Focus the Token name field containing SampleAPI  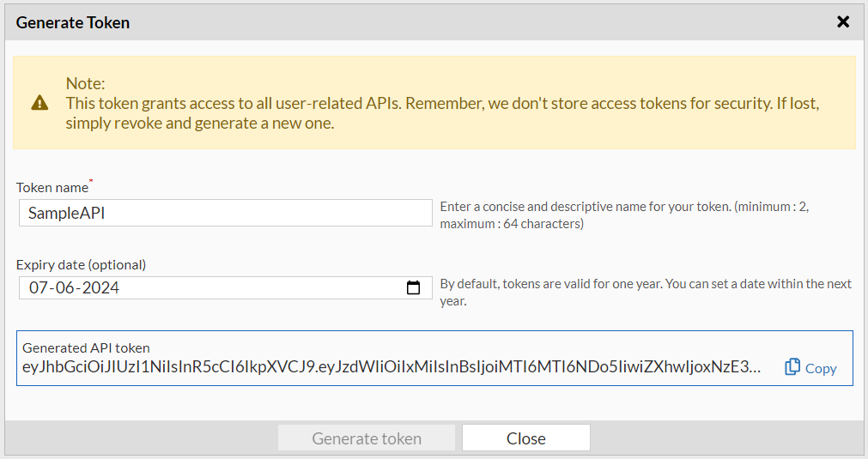coord(225,213)
